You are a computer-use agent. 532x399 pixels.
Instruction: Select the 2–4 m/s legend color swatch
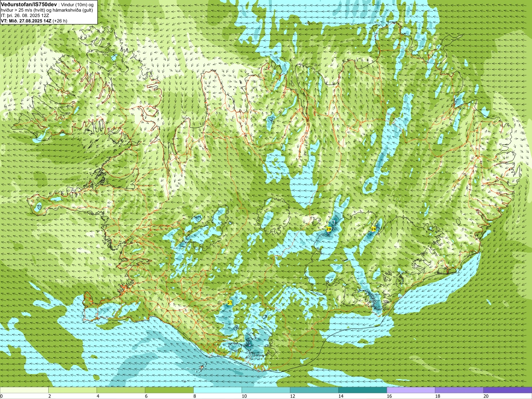tap(72, 390)
